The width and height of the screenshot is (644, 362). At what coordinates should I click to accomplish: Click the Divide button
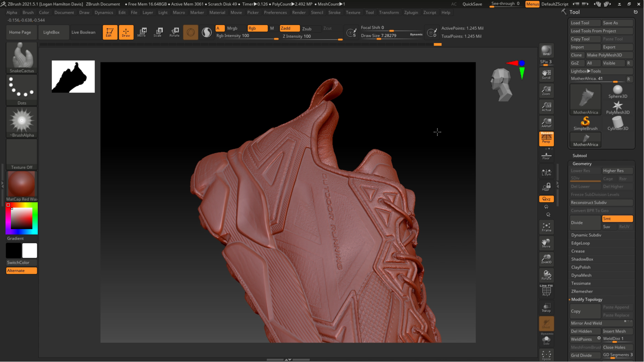point(585,223)
